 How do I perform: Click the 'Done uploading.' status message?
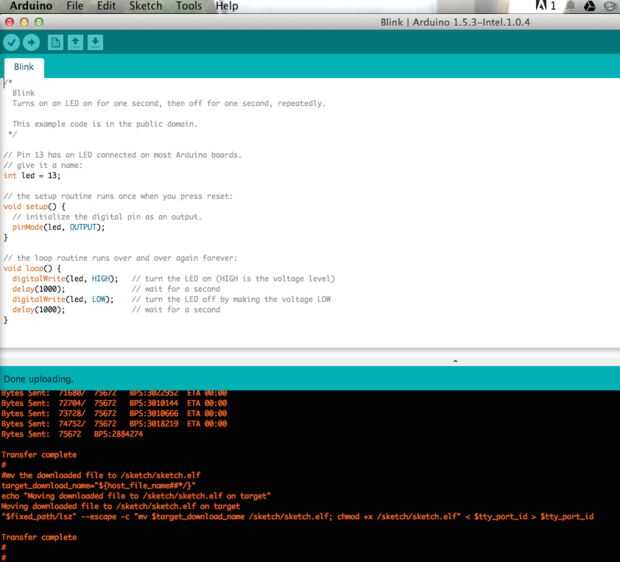point(38,379)
